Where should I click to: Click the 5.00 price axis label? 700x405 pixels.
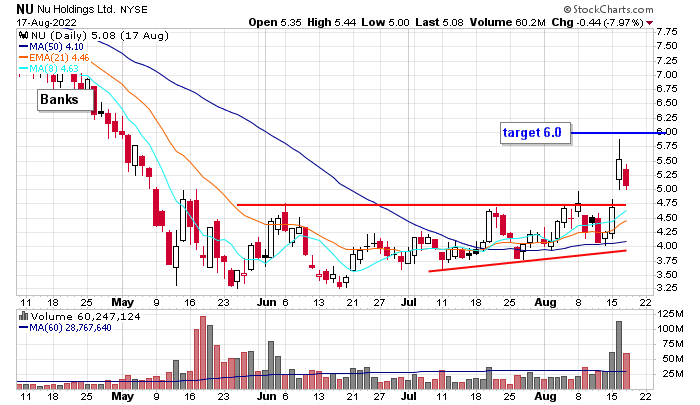667,188
